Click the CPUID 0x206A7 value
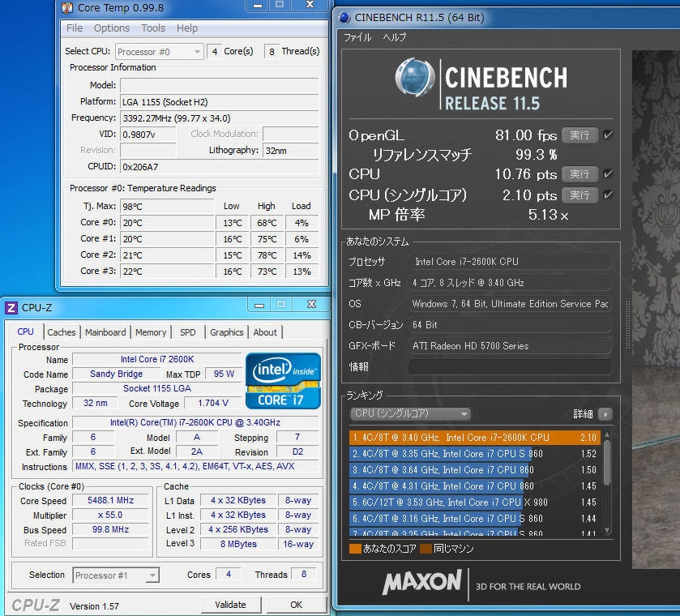Image resolution: width=680 pixels, height=616 pixels. pyautogui.click(x=220, y=167)
